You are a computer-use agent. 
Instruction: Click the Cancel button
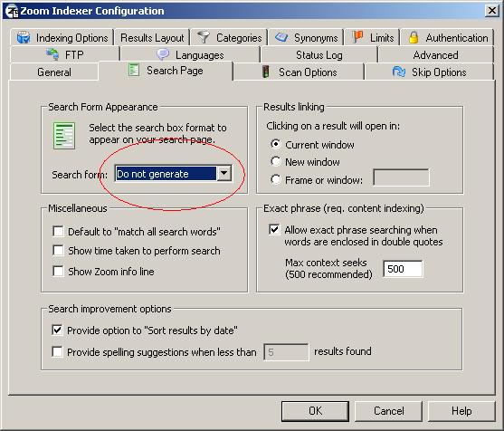coord(388,411)
